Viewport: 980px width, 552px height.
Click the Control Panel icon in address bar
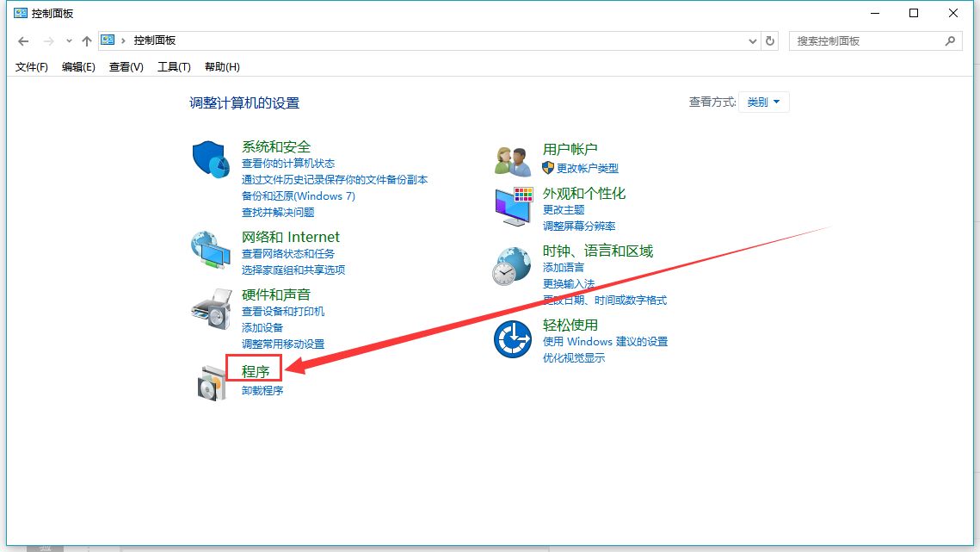108,40
